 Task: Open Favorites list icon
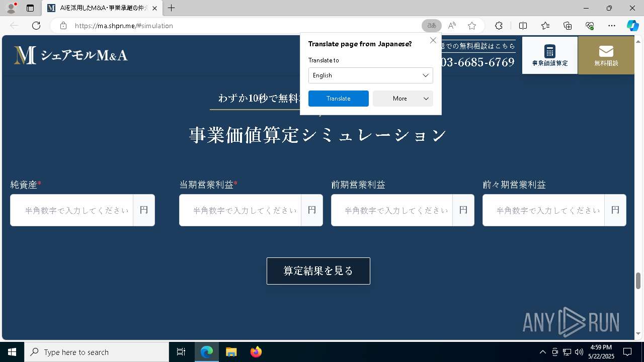[545, 26]
